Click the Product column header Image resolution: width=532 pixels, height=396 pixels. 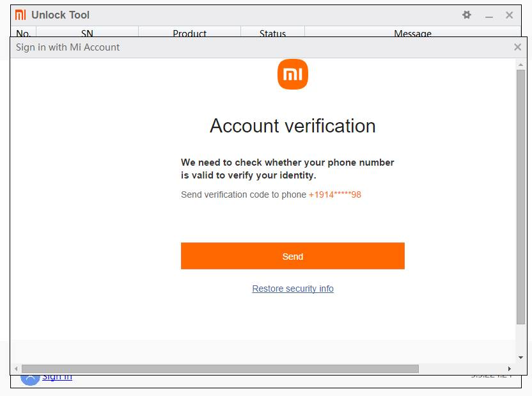tap(189, 34)
